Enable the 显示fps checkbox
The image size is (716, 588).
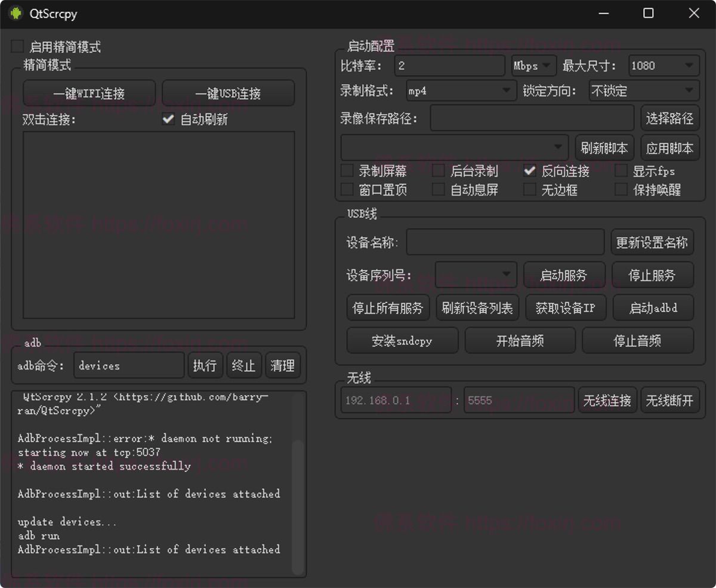[x=621, y=171]
